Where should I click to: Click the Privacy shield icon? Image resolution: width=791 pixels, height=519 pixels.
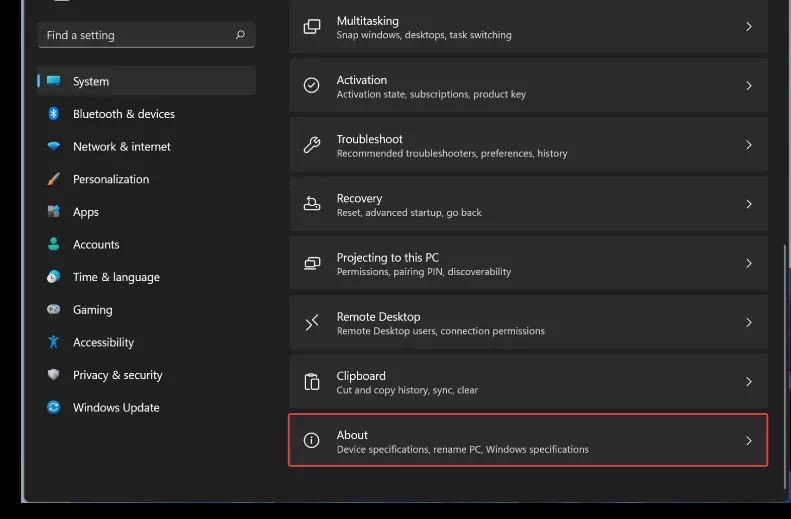click(53, 374)
